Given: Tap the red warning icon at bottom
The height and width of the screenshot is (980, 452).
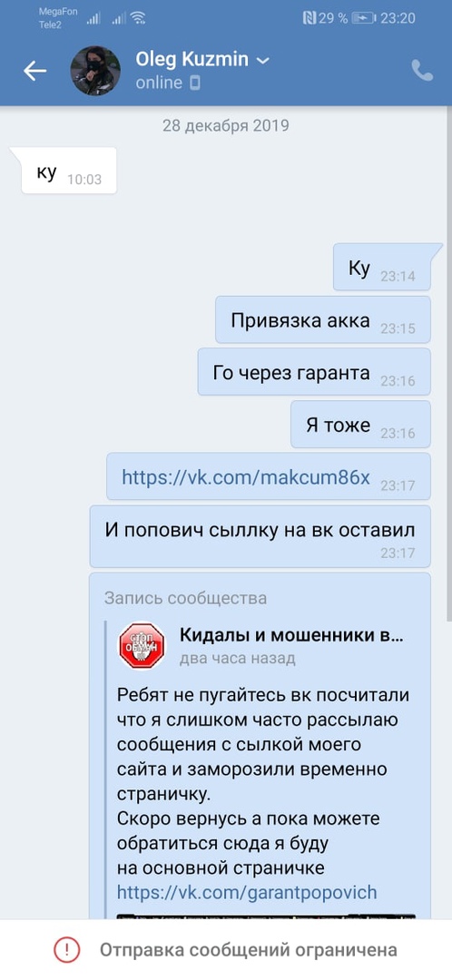Looking at the screenshot, I should pos(67,950).
